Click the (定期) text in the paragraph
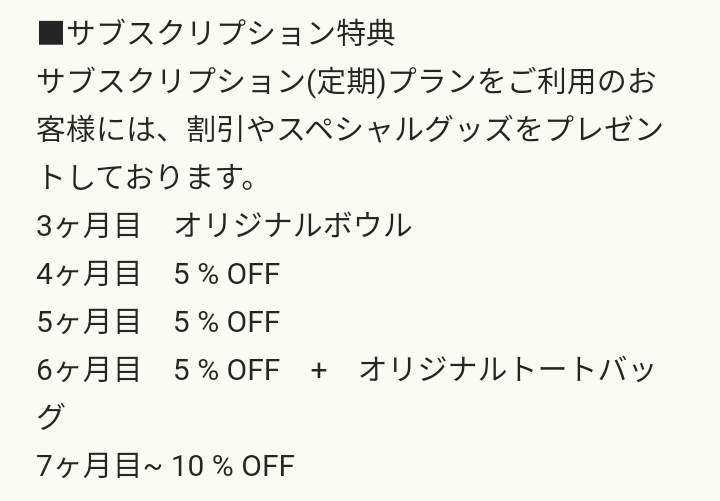 (346, 82)
